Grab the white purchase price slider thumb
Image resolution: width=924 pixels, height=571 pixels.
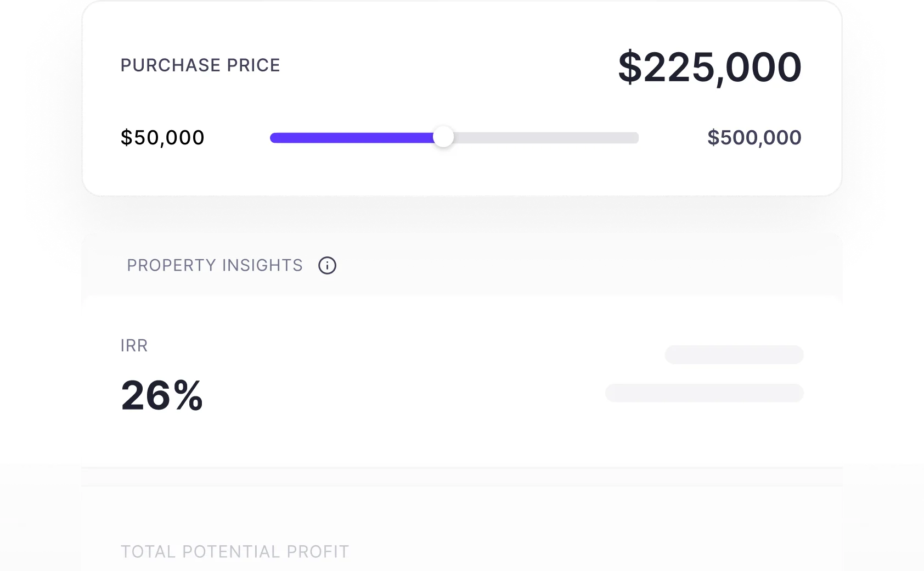pos(443,137)
